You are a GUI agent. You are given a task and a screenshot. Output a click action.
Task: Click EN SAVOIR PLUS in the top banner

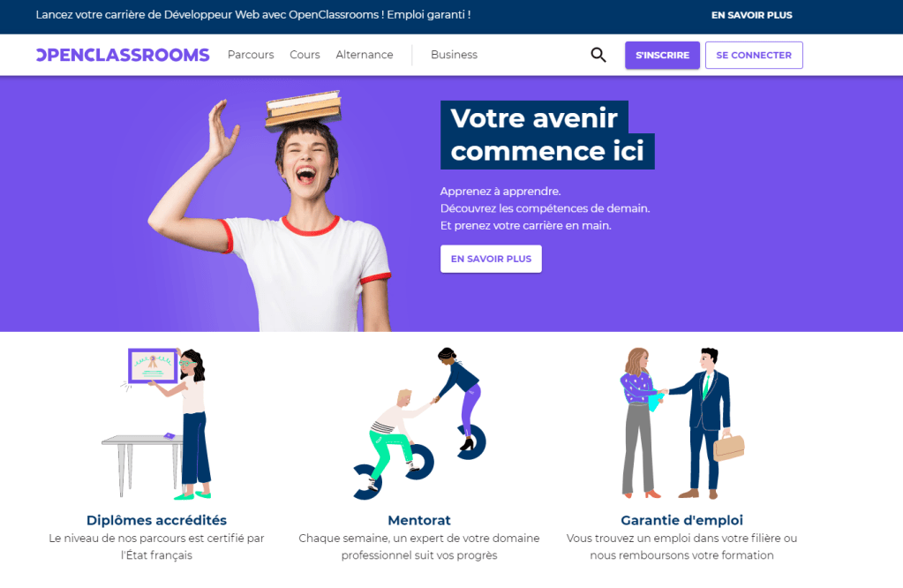tap(751, 15)
